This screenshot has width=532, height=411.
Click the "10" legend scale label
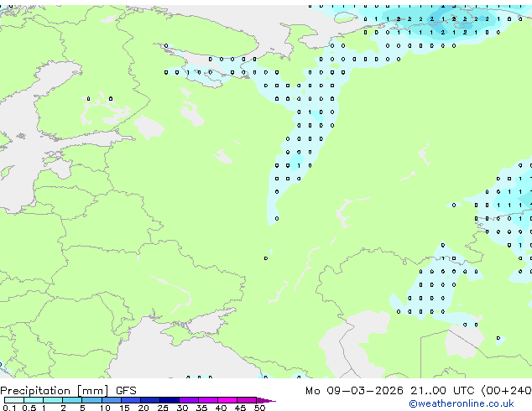click(105, 408)
